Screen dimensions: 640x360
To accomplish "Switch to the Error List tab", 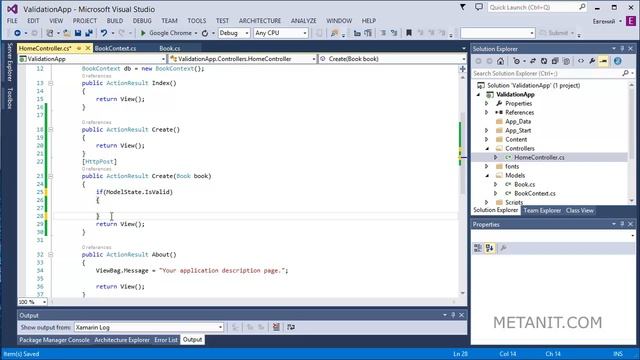I will pos(166,340).
